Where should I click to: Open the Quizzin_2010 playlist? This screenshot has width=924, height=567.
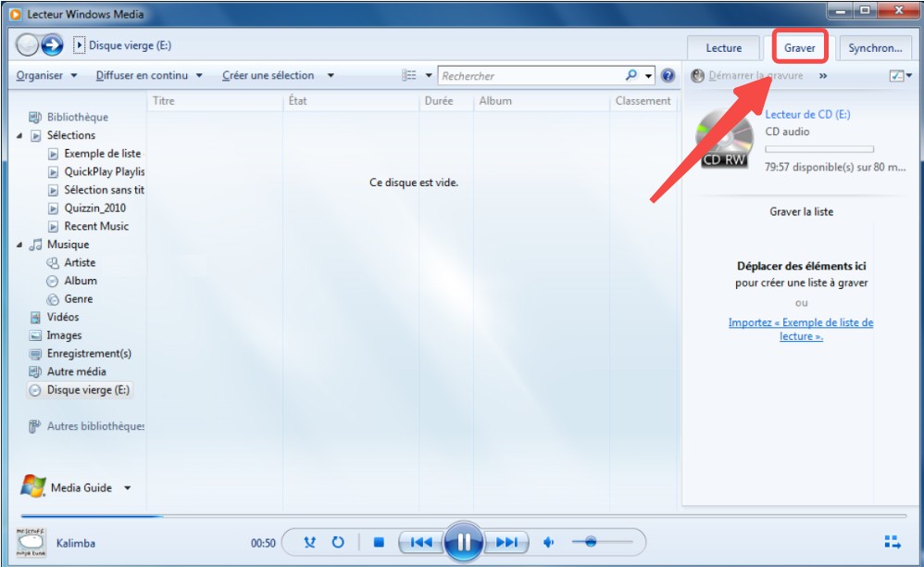87,208
